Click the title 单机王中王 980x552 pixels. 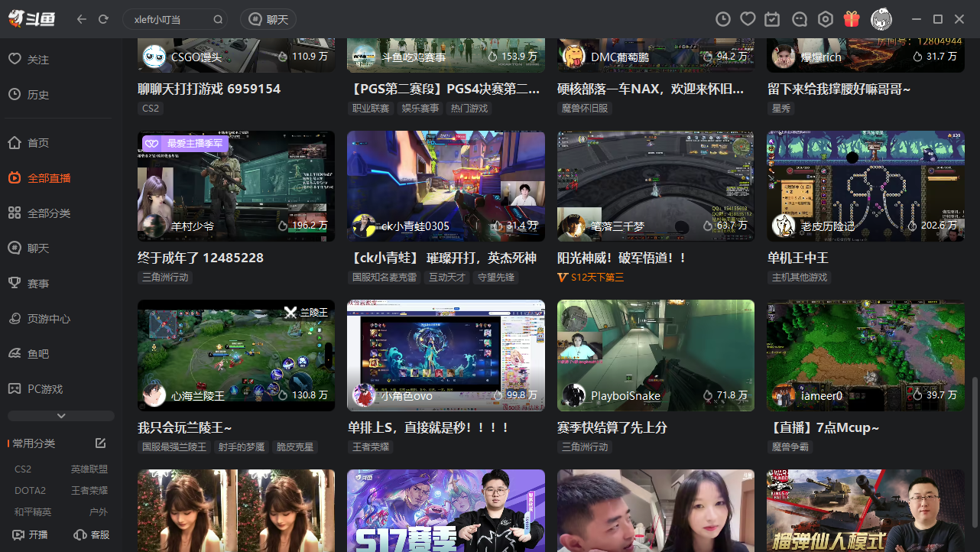(x=798, y=258)
